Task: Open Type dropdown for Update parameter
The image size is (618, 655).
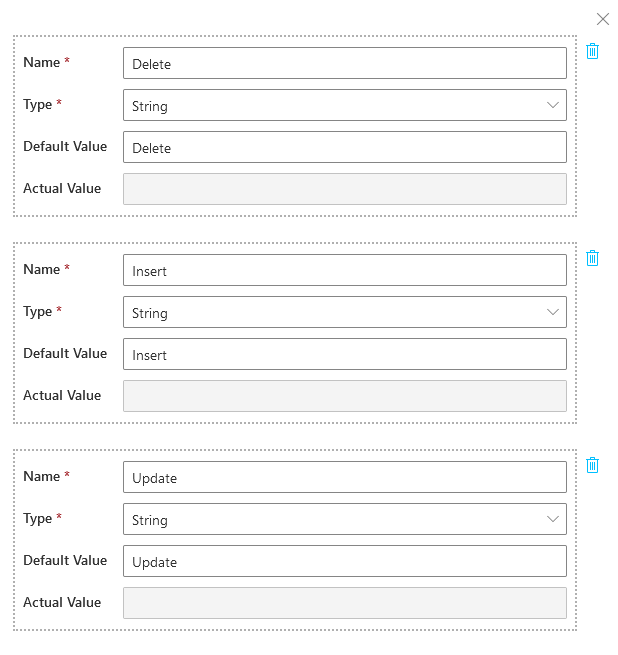Action: point(344,520)
